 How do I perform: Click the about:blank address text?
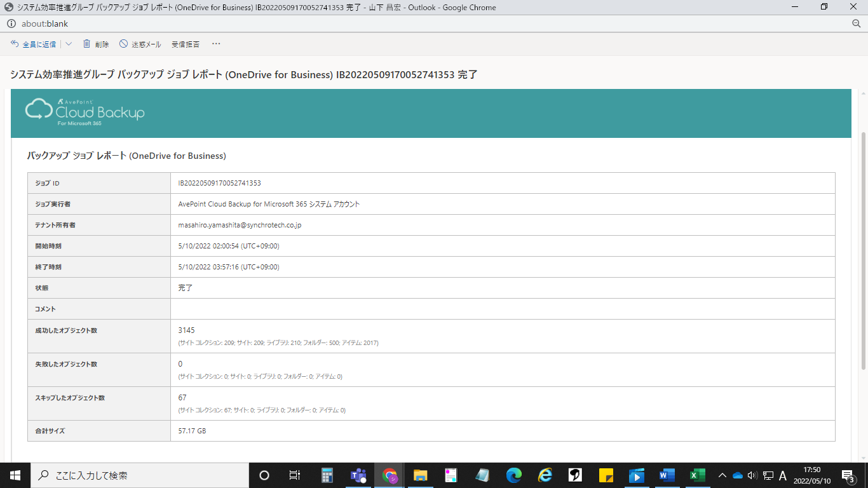tap(44, 24)
